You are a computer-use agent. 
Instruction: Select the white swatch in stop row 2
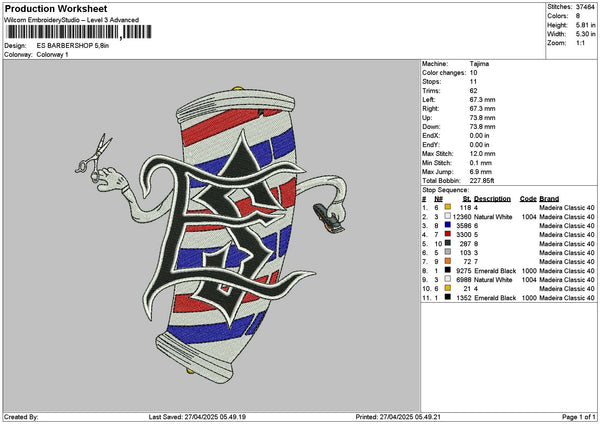pyautogui.click(x=448, y=217)
